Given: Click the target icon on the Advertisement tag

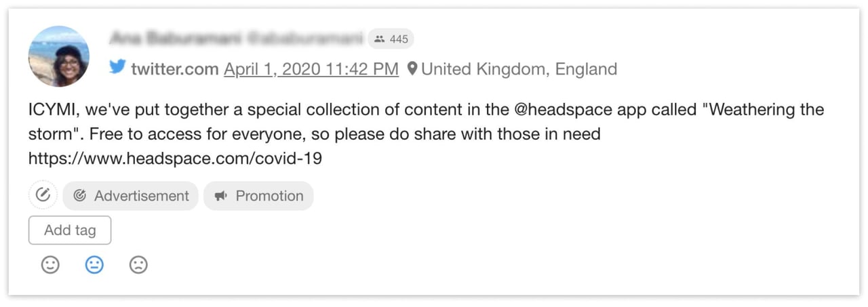Looking at the screenshot, I should [x=80, y=196].
